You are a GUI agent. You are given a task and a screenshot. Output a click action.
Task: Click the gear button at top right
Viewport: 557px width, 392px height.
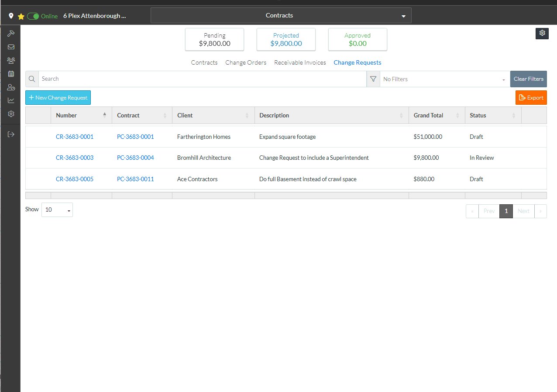(x=542, y=33)
